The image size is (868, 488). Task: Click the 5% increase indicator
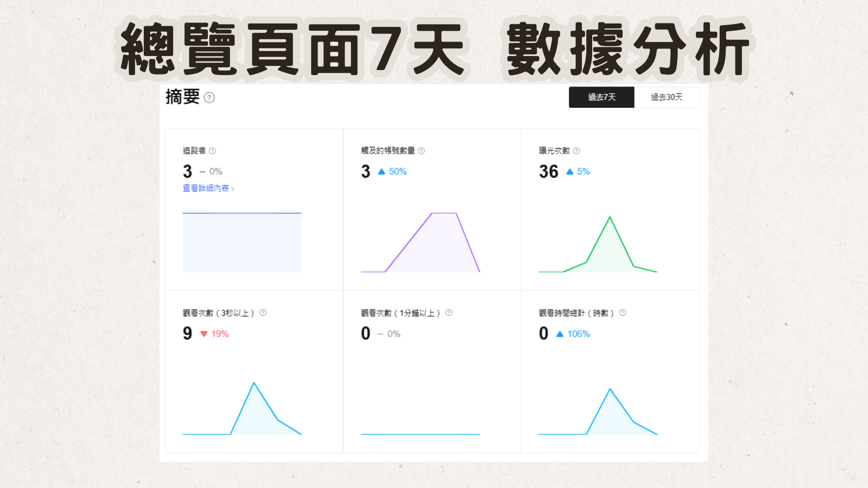[578, 172]
